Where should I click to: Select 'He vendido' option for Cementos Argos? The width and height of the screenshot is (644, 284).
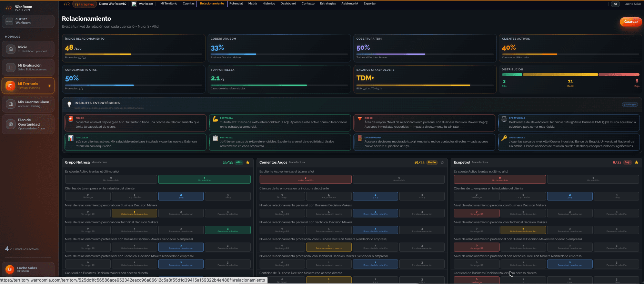click(399, 179)
